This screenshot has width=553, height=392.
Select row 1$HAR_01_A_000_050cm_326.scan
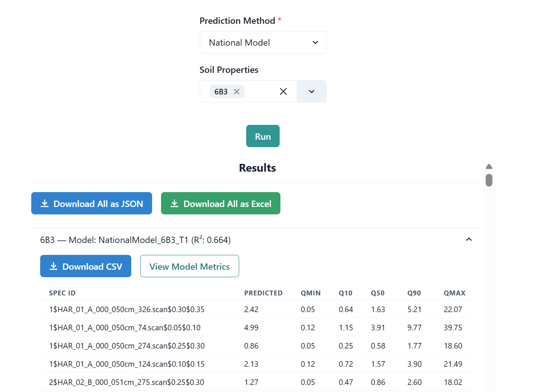(x=127, y=310)
